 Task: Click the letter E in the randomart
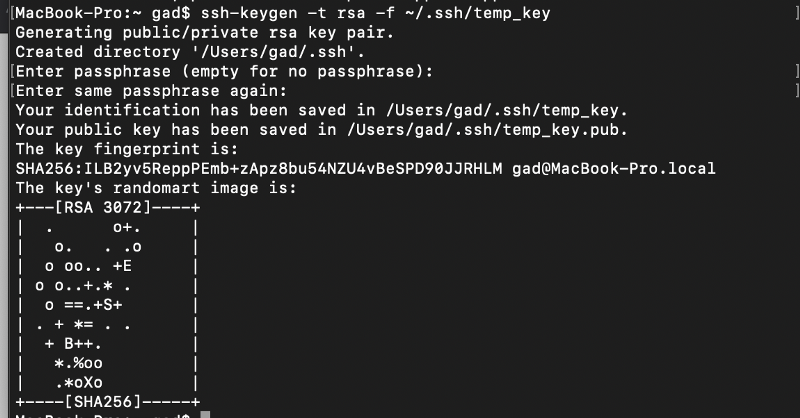tap(127, 266)
